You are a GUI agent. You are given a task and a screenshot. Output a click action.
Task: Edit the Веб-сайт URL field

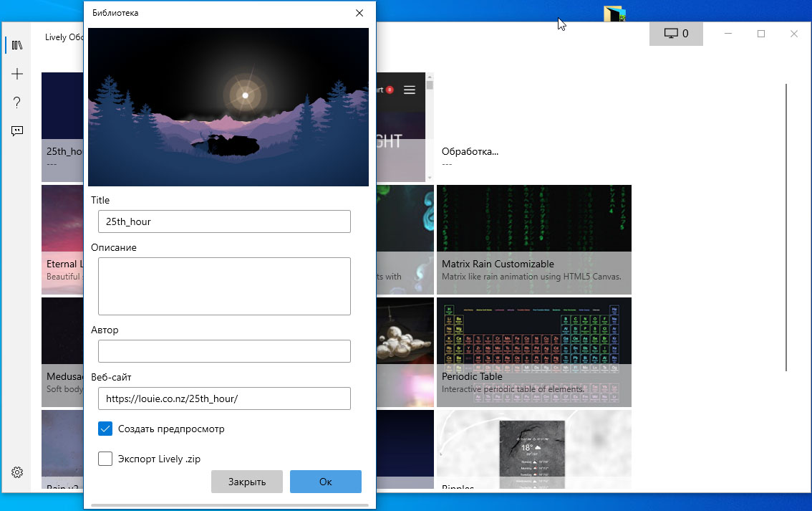tap(224, 398)
